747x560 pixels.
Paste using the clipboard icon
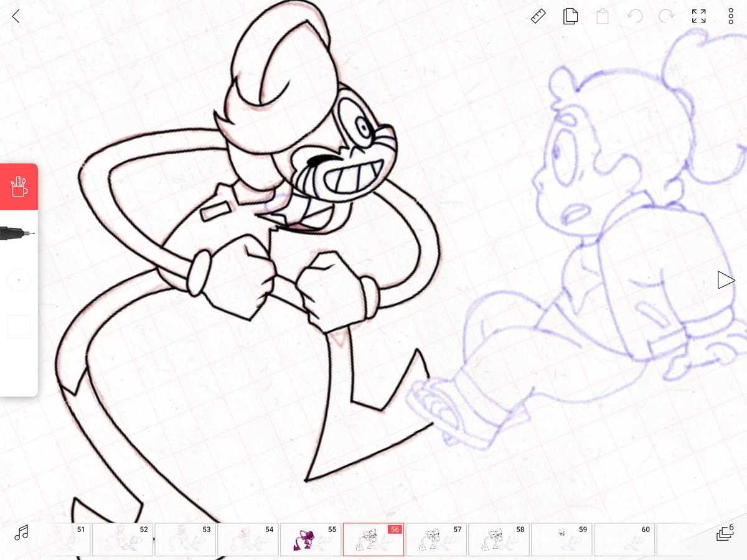[x=602, y=16]
